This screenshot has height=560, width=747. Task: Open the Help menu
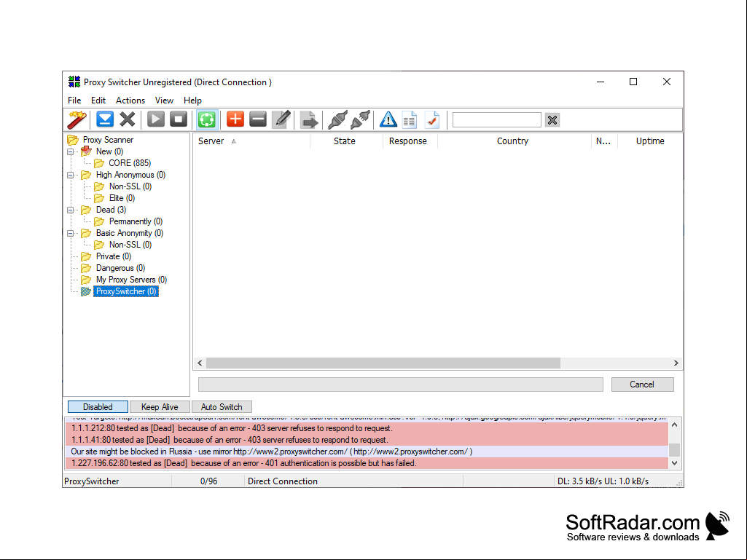[x=192, y=100]
